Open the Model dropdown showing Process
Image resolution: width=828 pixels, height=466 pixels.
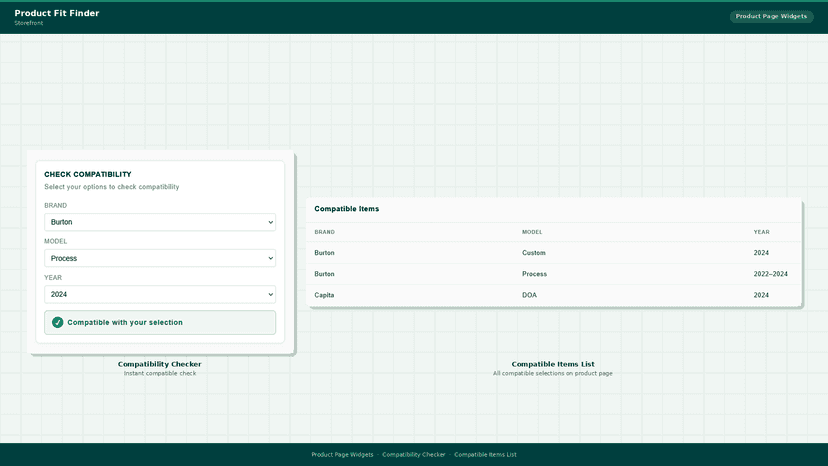pos(160,258)
